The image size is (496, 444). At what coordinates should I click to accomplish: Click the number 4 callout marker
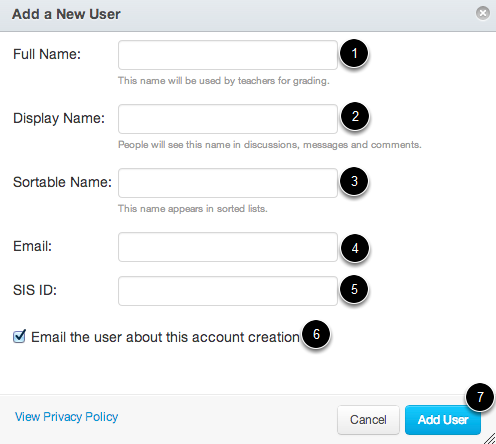pos(355,248)
